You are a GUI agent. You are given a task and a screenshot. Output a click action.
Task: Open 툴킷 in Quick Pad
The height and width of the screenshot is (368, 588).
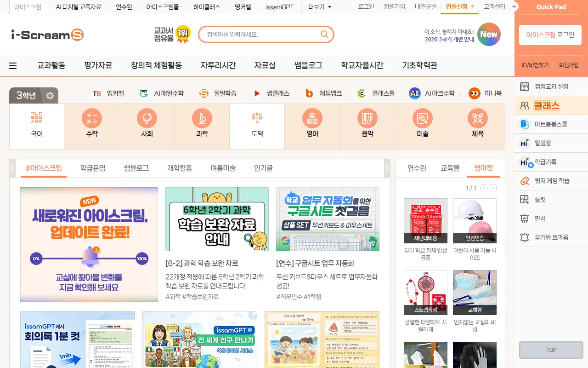551,200
